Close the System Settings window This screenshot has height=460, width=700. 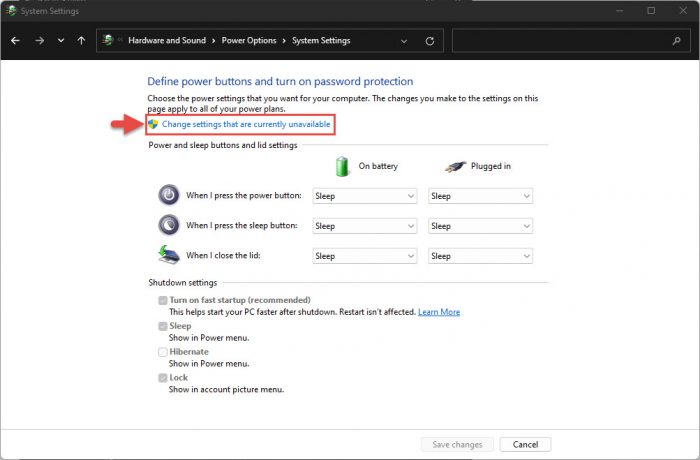[x=683, y=10]
